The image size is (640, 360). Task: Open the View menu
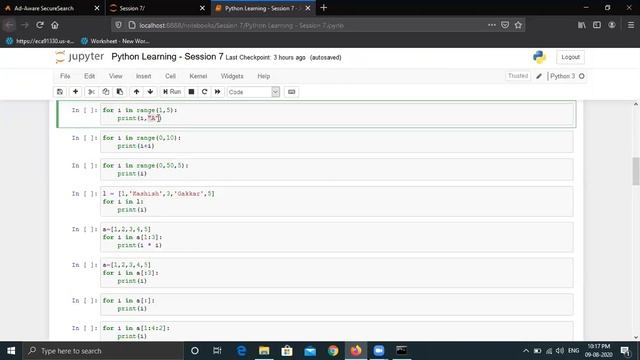click(116, 76)
